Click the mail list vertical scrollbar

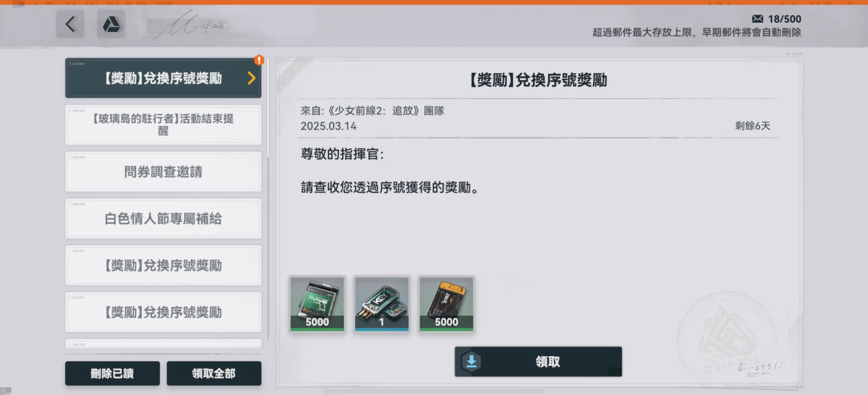coord(268,199)
